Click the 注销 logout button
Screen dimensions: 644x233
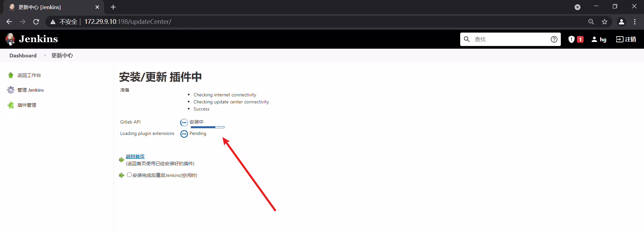coord(626,39)
